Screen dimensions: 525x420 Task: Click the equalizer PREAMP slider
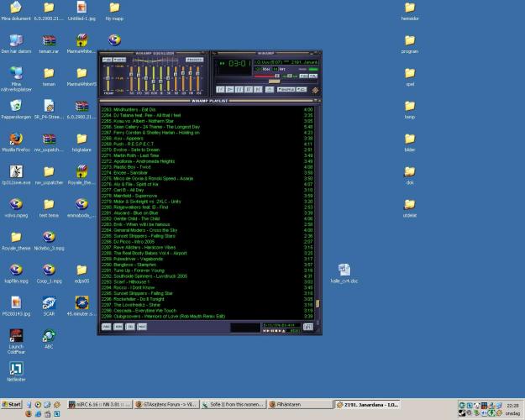click(x=107, y=77)
